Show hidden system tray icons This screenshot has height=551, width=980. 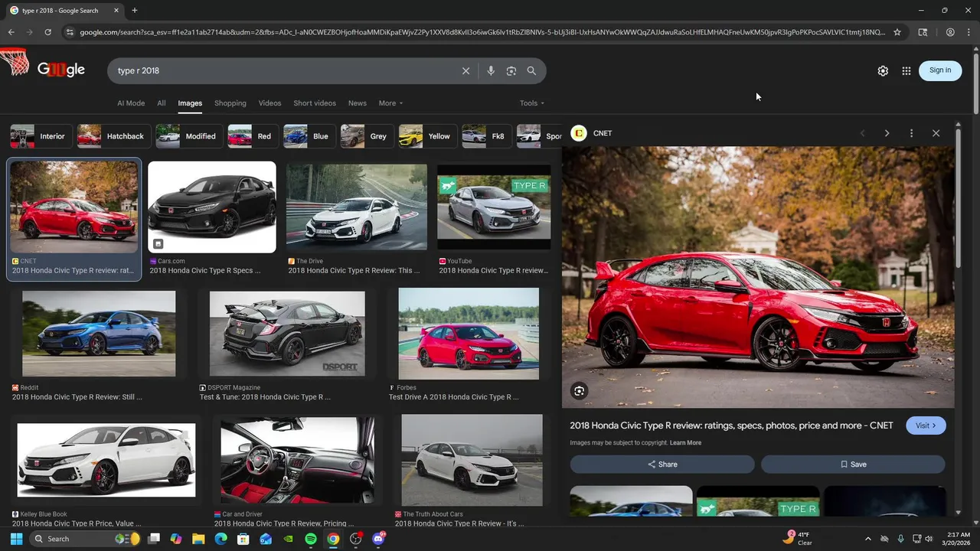(x=867, y=539)
